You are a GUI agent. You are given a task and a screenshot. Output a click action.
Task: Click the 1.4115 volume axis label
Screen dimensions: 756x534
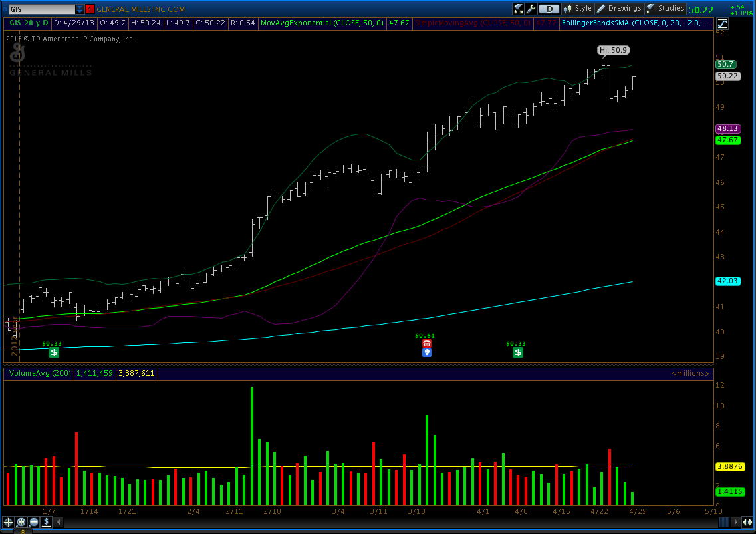[x=730, y=491]
